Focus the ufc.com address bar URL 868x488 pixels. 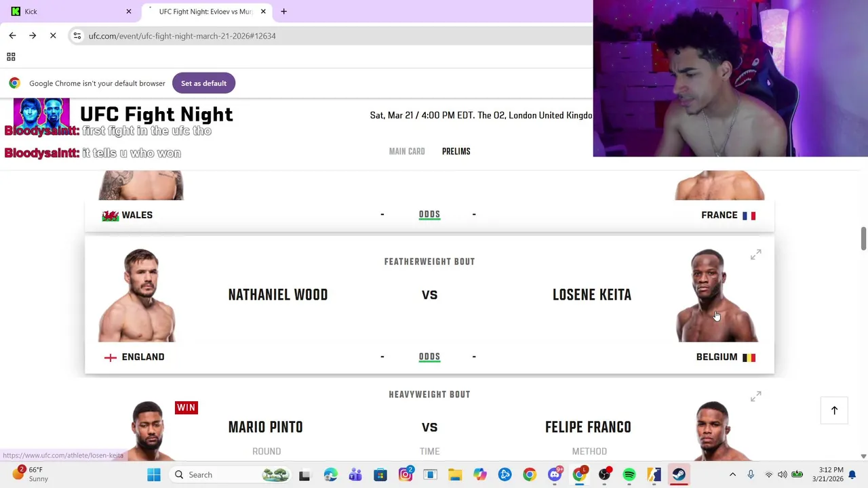pos(182,36)
